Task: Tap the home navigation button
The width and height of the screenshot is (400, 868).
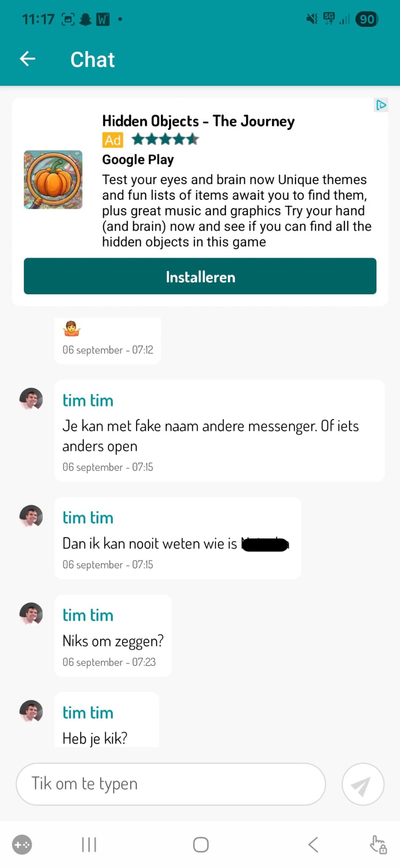Action: 201,845
